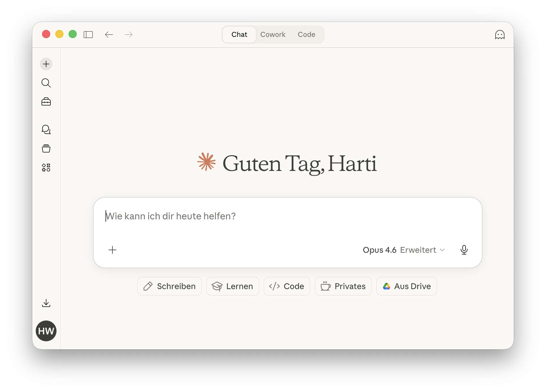
Task: Enable incognito mode via the ghost icon
Action: pos(500,34)
